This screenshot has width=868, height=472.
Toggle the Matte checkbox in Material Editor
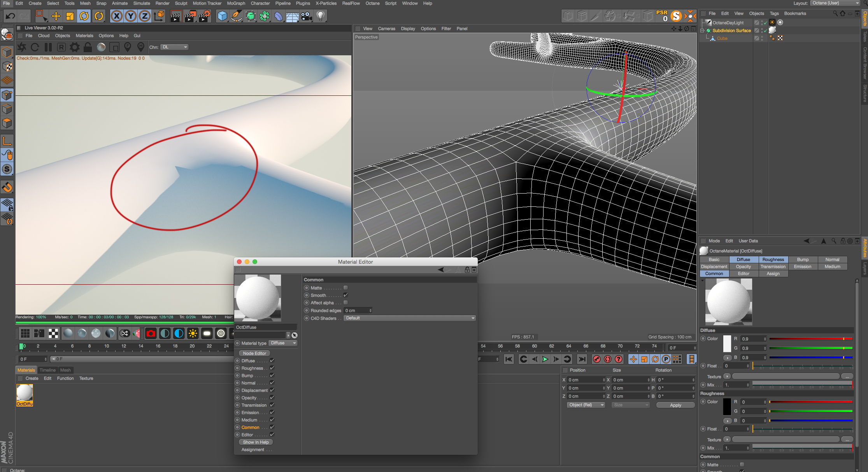345,288
